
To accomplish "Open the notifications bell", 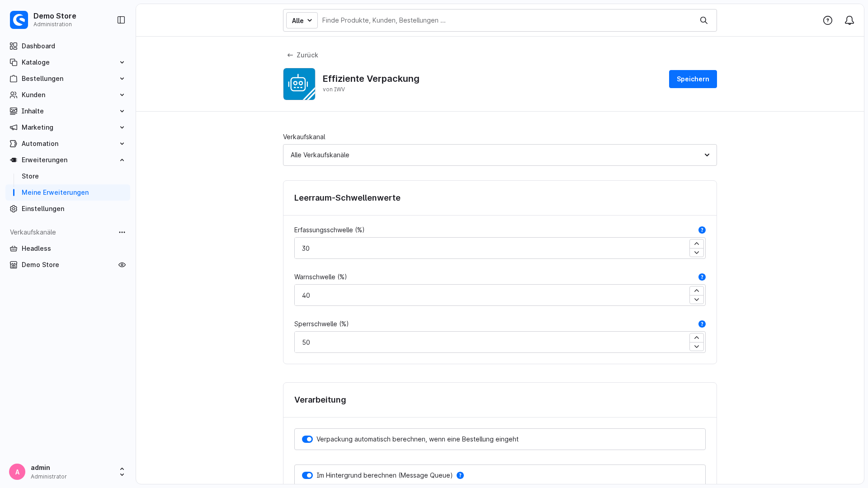I will click(x=849, y=20).
